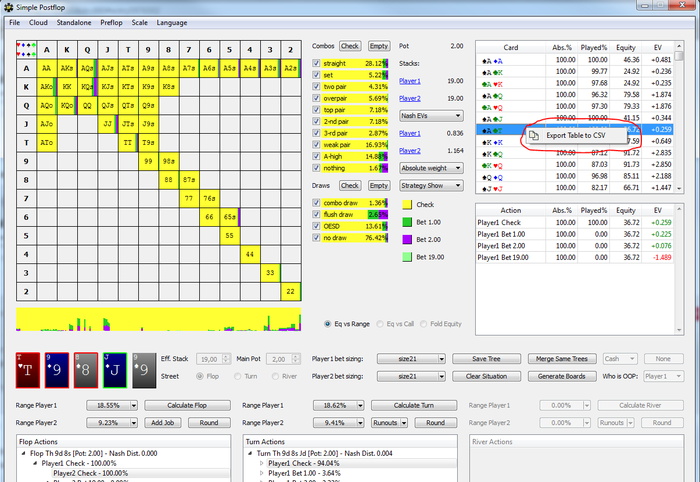Screen dimensions: 700x482
Task: Click the Player1 stacks link
Action: click(410, 81)
